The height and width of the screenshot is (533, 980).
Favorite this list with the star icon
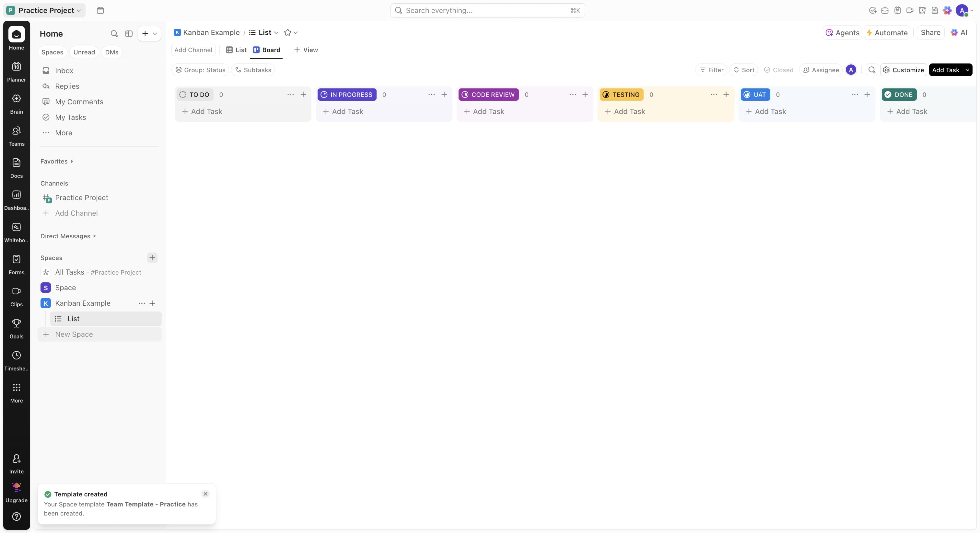click(287, 33)
